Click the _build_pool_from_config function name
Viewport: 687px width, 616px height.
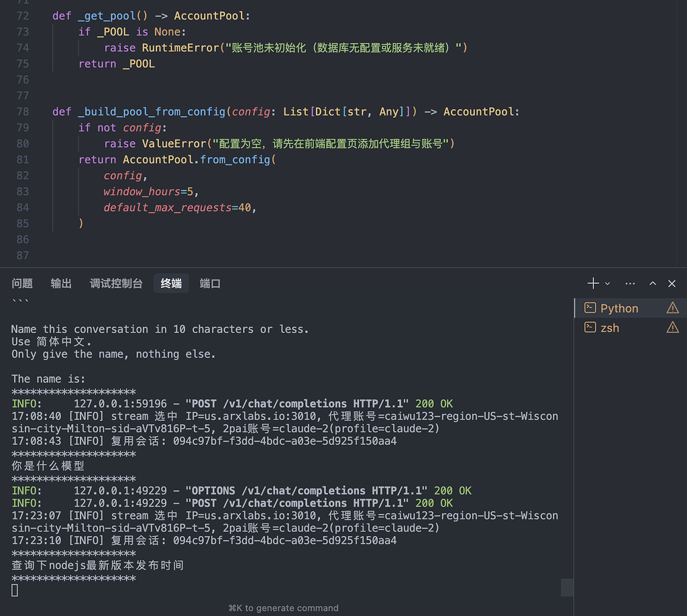point(152,111)
